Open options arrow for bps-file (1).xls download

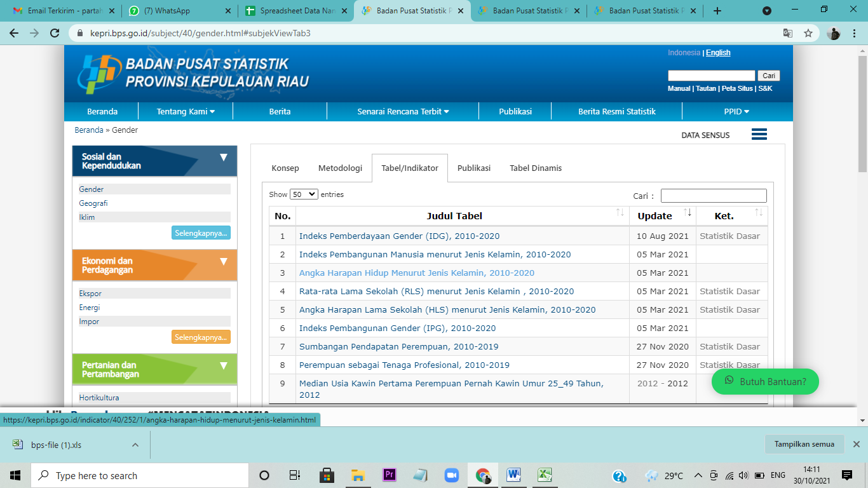click(x=135, y=445)
